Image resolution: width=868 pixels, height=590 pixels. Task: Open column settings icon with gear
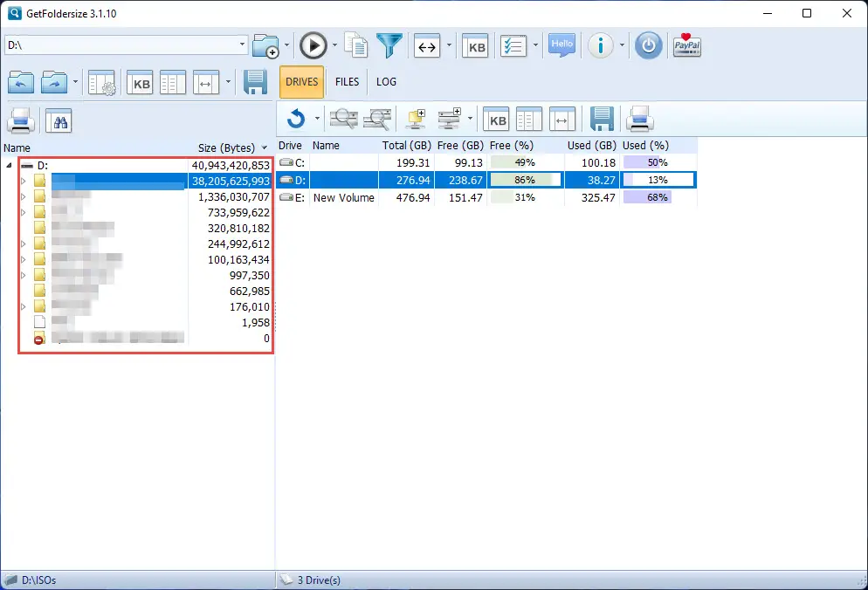[102, 83]
